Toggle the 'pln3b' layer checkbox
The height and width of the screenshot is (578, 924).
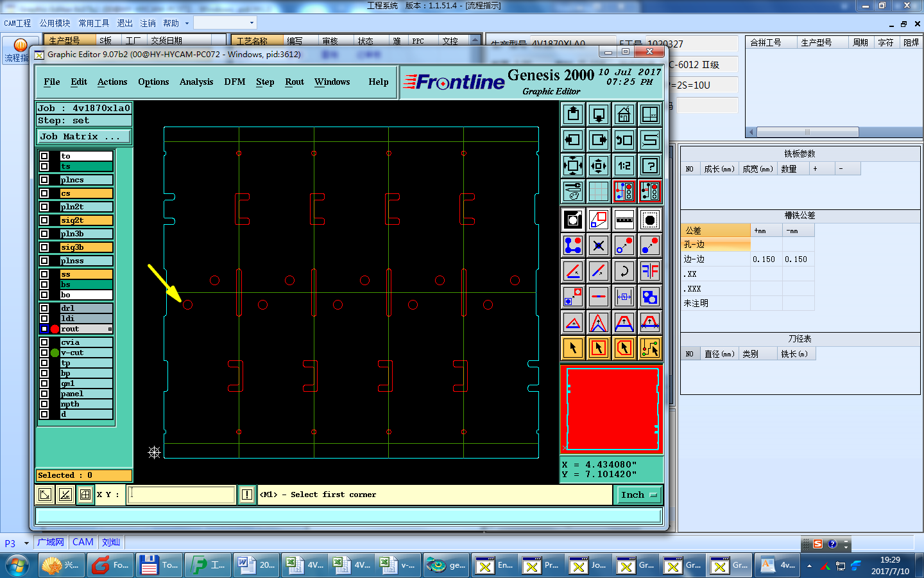(x=44, y=234)
